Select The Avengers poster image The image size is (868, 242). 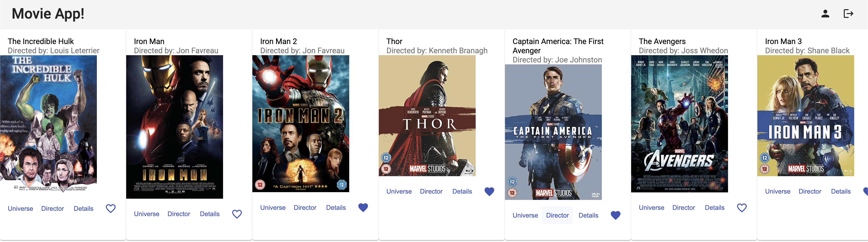tap(679, 124)
